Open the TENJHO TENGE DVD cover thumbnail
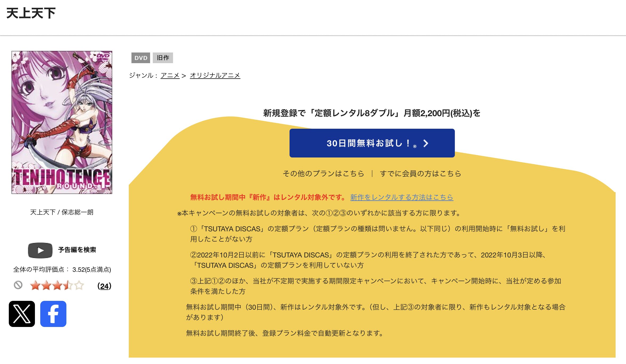 [x=62, y=122]
